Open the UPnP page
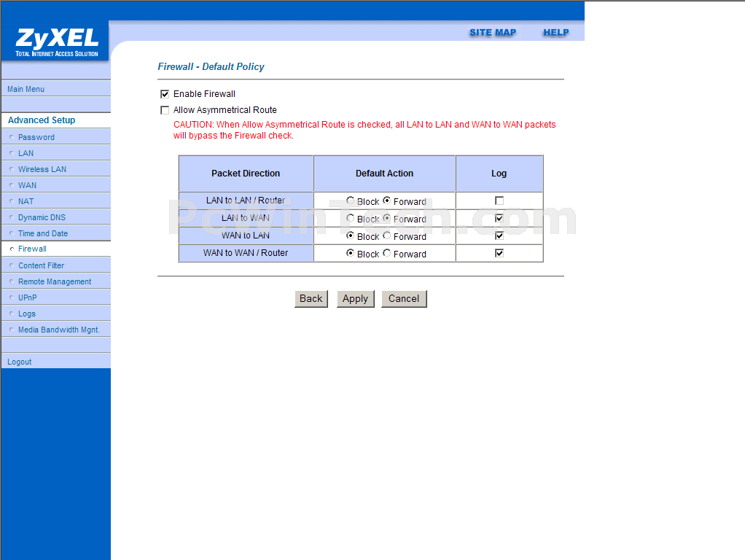The image size is (745, 560). (x=27, y=297)
